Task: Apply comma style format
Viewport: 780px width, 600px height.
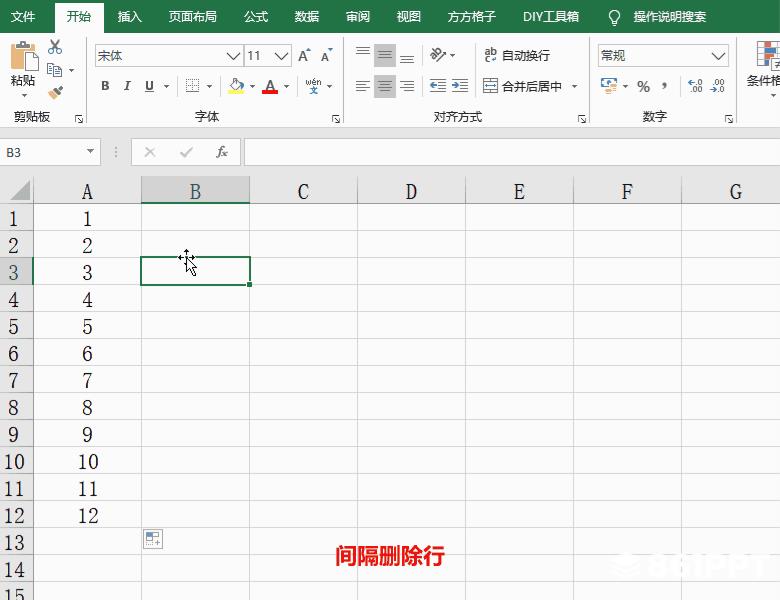Action: (664, 86)
